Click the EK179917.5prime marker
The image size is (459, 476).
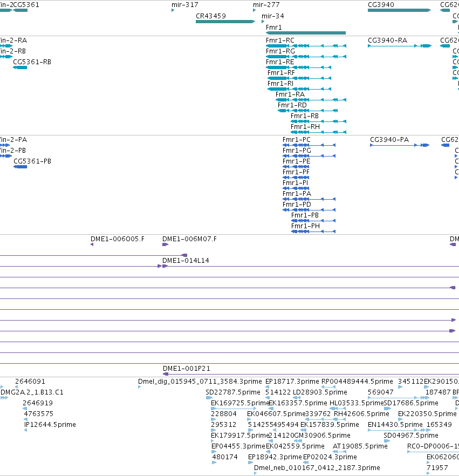[x=214, y=441]
